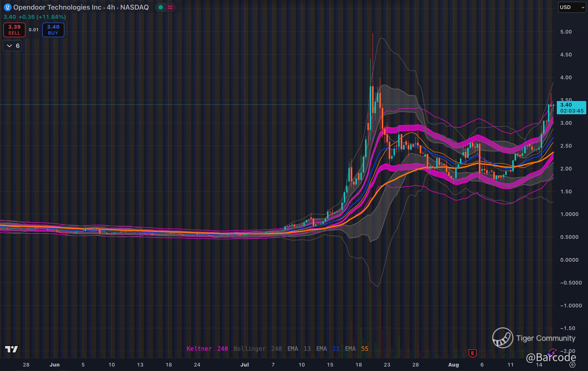Image resolution: width=588 pixels, height=371 pixels.
Task: Click the Opendoor company logo icon
Action: pos(7,7)
